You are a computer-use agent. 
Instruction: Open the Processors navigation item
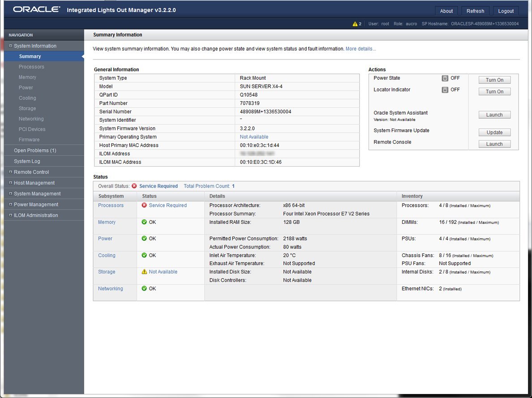click(x=31, y=67)
